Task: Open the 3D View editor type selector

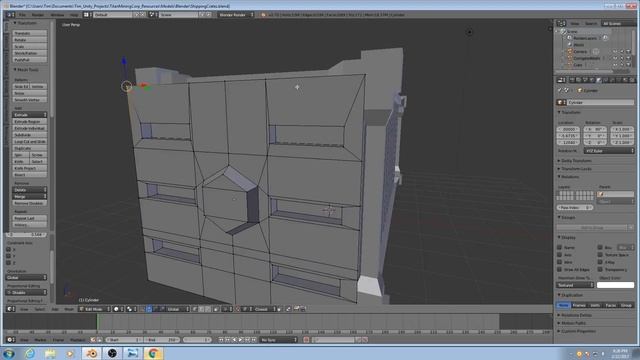Action: [x=11, y=309]
